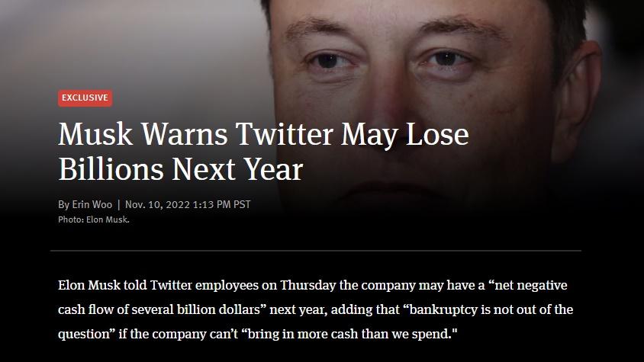644x362 pixels.
Task: Click the "Photo: Elon Musk." caption
Action: coord(94,219)
